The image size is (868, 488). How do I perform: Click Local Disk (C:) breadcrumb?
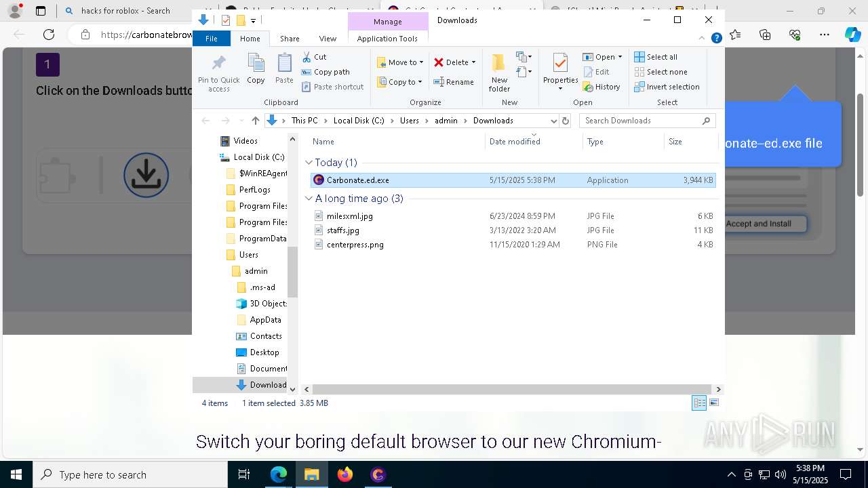coord(359,121)
